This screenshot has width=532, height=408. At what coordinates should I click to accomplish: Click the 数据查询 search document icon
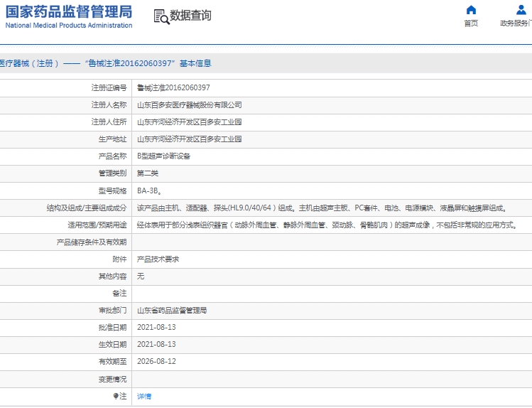(x=161, y=16)
